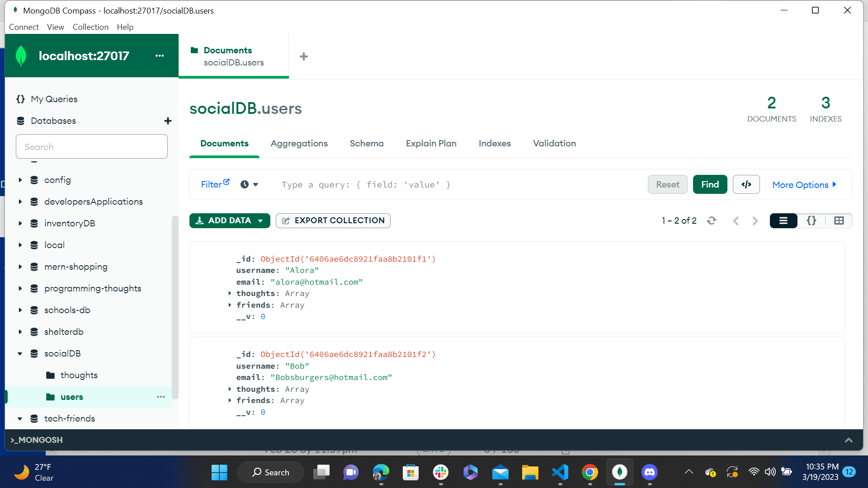868x488 pixels.
Task: Click the query input field
Action: click(452, 184)
